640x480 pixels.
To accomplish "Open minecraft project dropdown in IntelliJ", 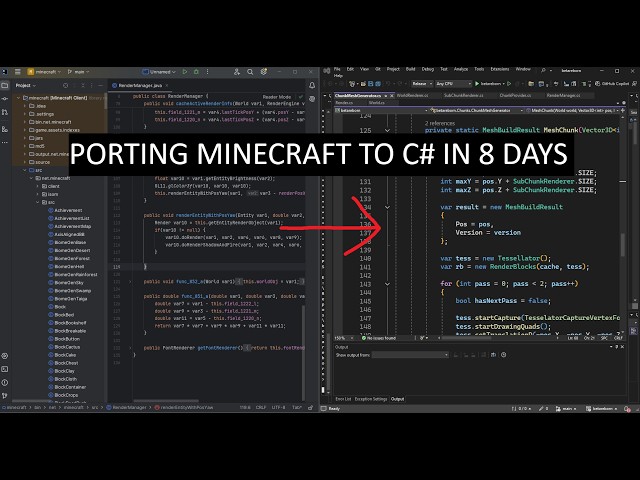I will [44, 72].
